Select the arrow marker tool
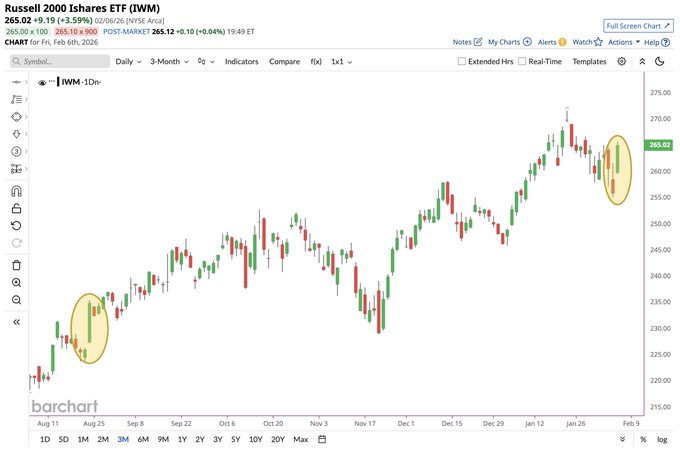The image size is (680, 454). [16, 134]
